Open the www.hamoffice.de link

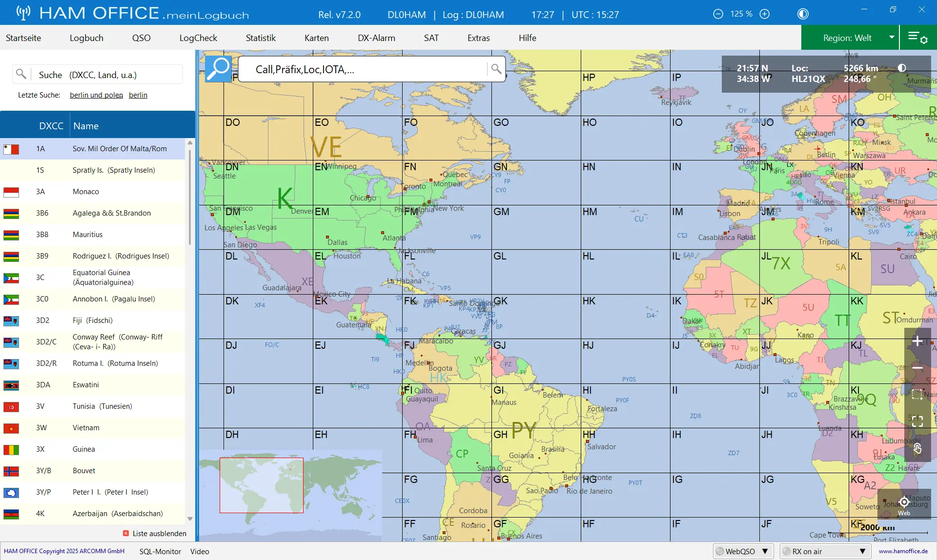point(903,551)
